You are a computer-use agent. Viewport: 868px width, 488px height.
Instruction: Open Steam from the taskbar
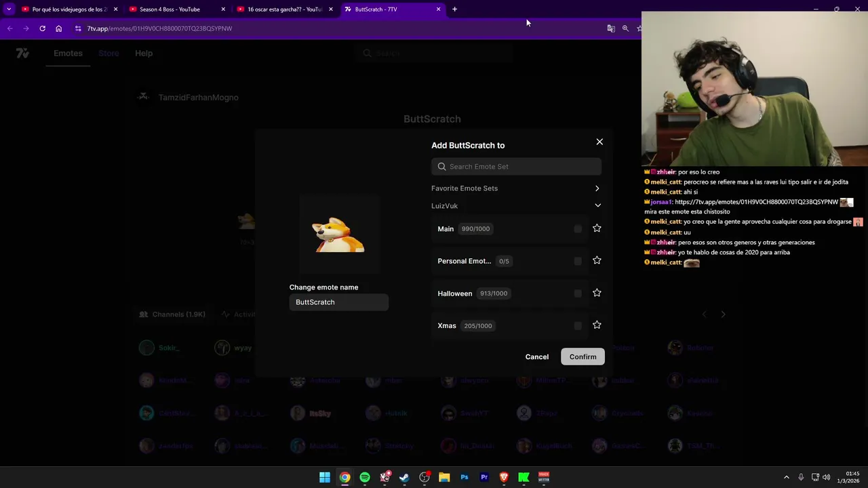pyautogui.click(x=404, y=477)
